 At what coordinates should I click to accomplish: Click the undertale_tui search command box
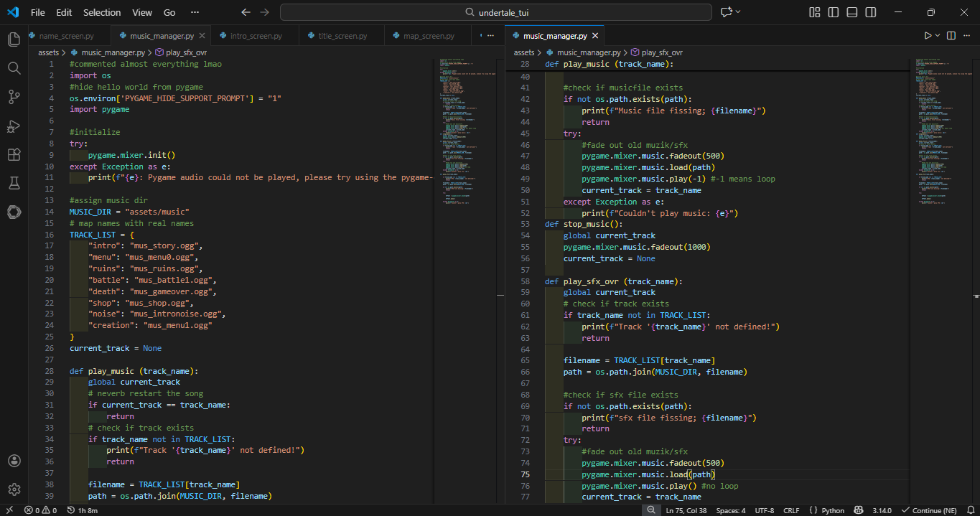(x=496, y=12)
